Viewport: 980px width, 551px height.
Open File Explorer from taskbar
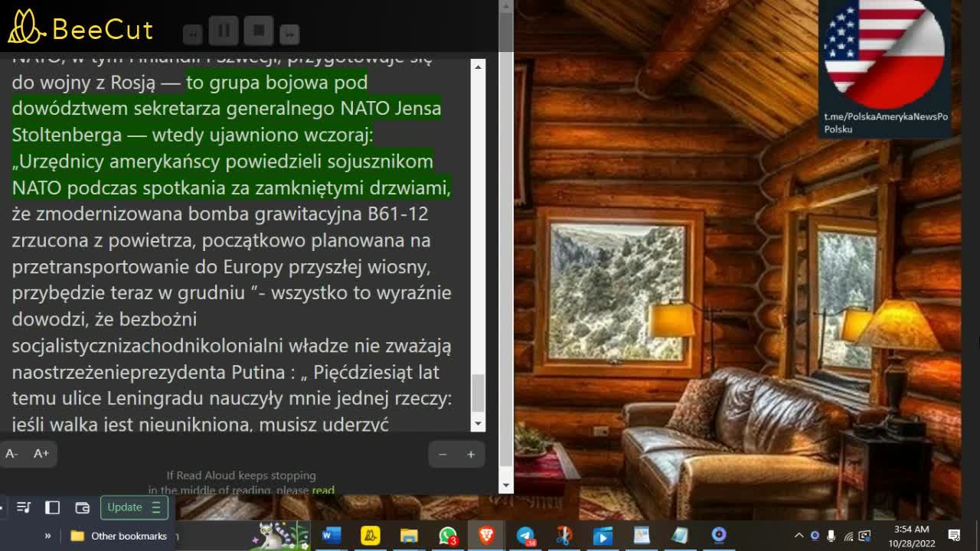click(x=410, y=536)
